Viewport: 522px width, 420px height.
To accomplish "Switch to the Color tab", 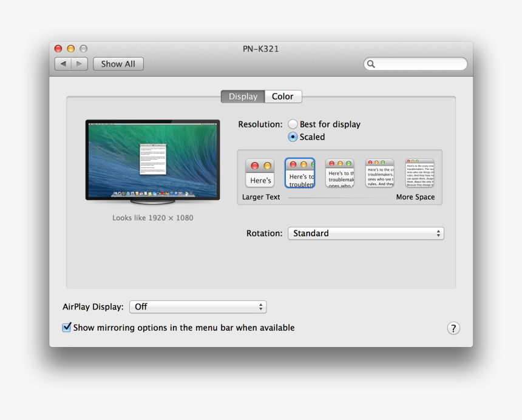I will click(283, 97).
